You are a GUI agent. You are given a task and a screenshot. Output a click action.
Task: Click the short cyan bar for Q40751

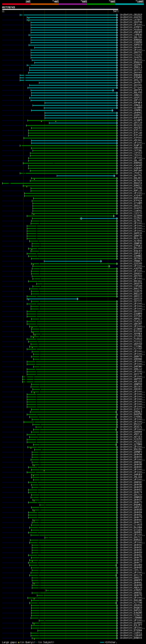tap(86, 176)
